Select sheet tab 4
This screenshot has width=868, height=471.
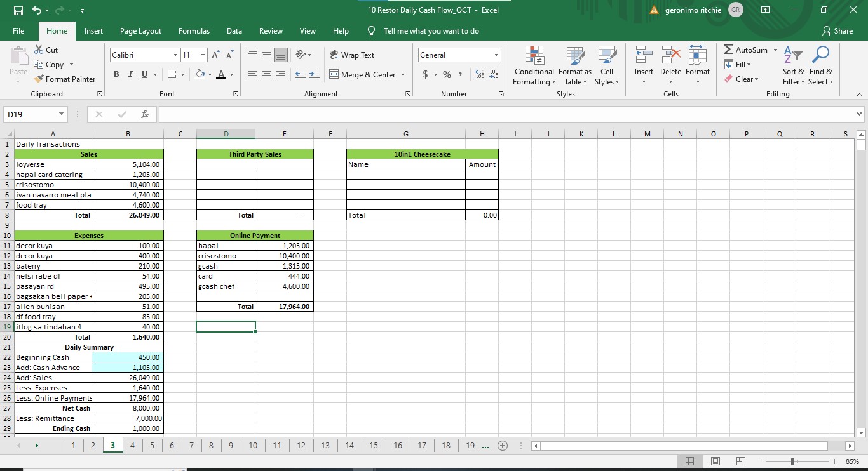coord(132,445)
